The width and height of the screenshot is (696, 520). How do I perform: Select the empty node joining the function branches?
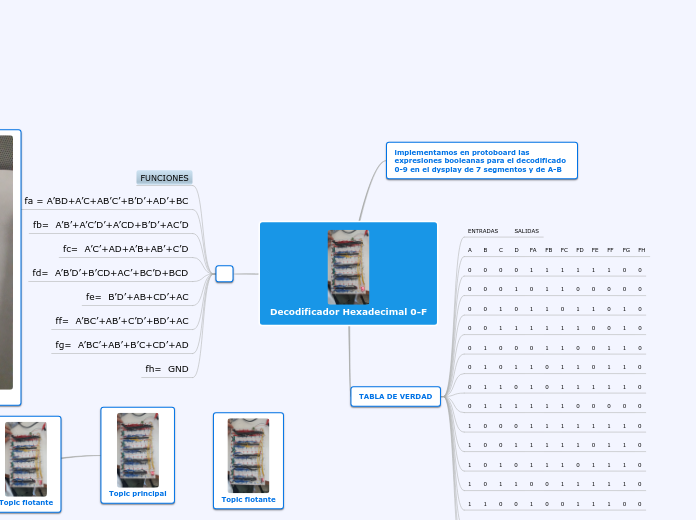pos(225,274)
